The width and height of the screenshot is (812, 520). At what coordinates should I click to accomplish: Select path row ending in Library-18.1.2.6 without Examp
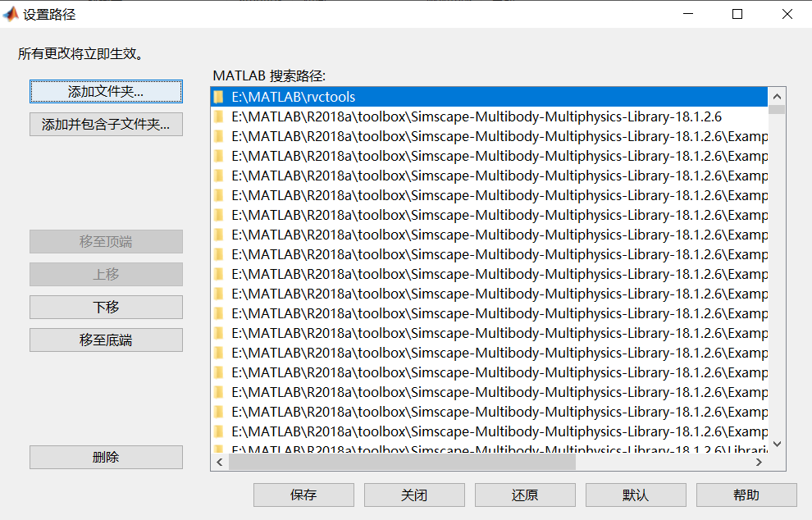[x=489, y=116]
